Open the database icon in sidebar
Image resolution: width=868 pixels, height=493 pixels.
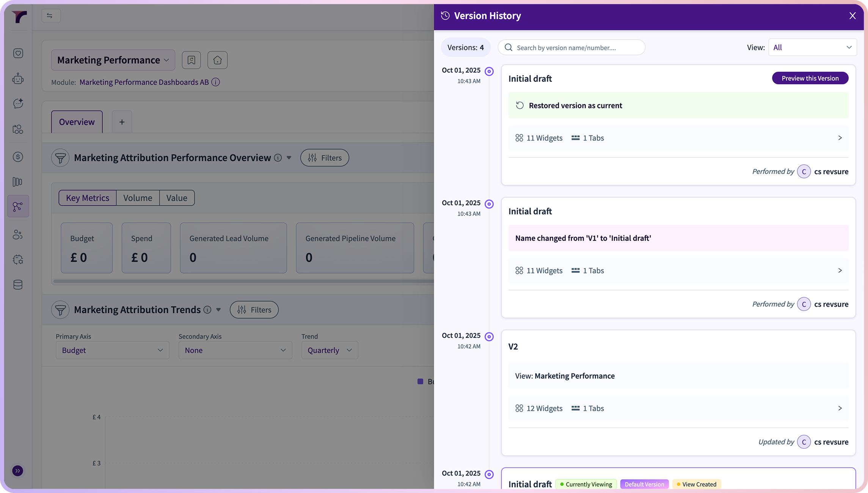click(18, 285)
